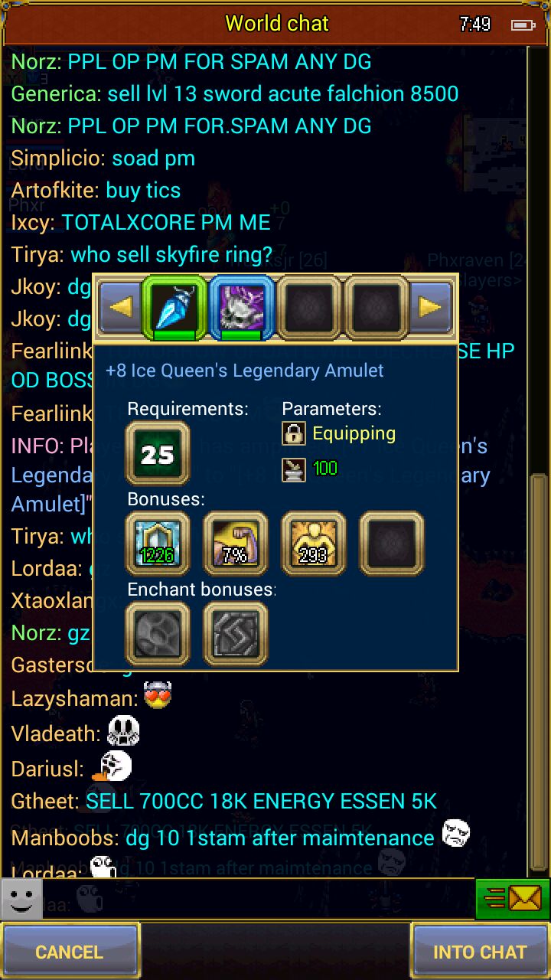Select the third empty item slot

pyautogui.click(x=309, y=308)
